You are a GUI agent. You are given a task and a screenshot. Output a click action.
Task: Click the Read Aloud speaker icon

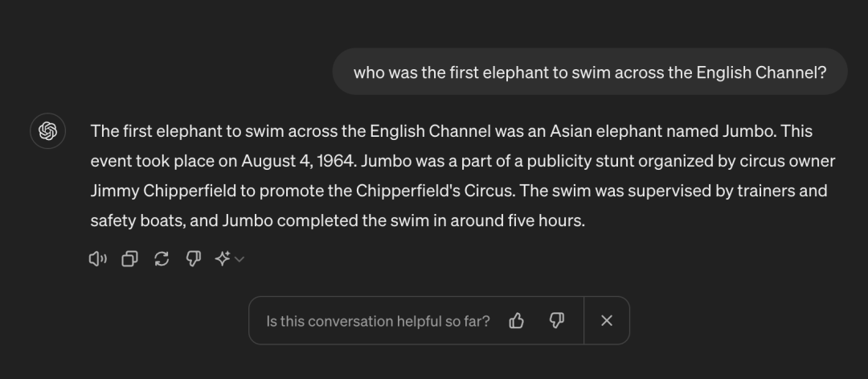tap(97, 258)
